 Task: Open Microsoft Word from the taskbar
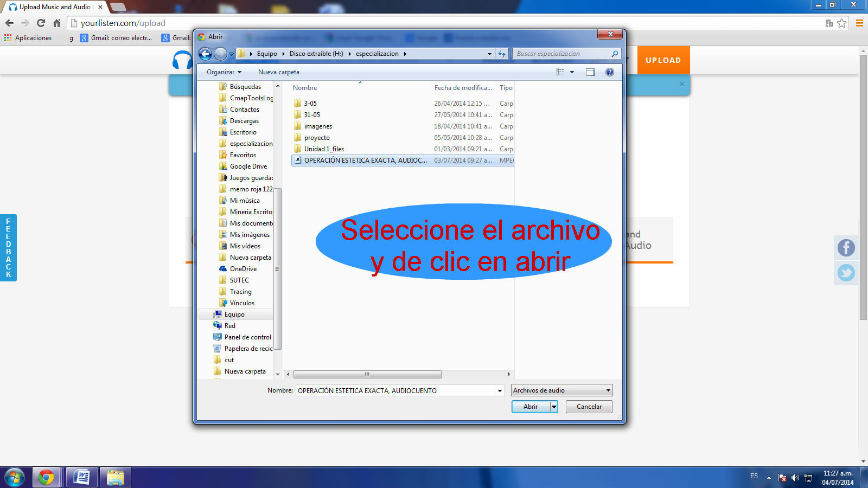(81, 477)
